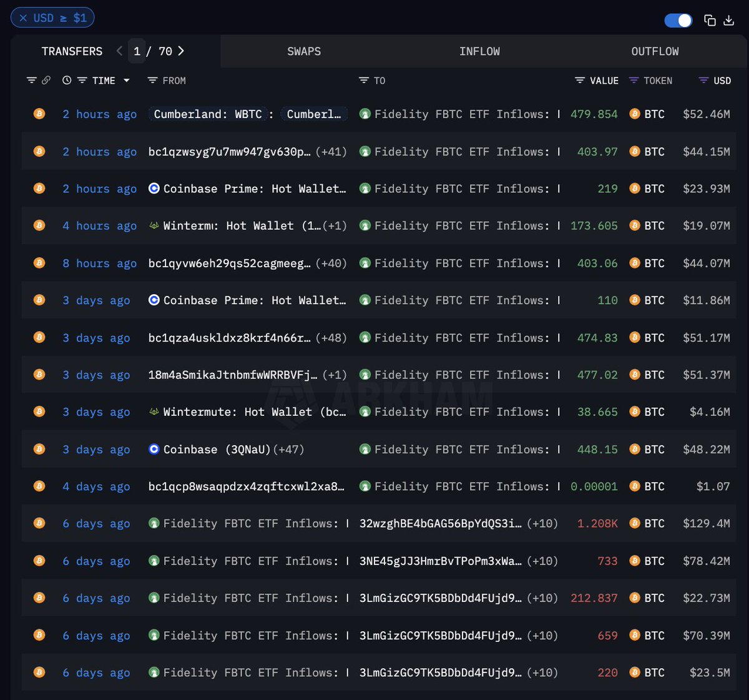Filter by the VALUE column
The width and height of the screenshot is (749, 700).
(580, 81)
